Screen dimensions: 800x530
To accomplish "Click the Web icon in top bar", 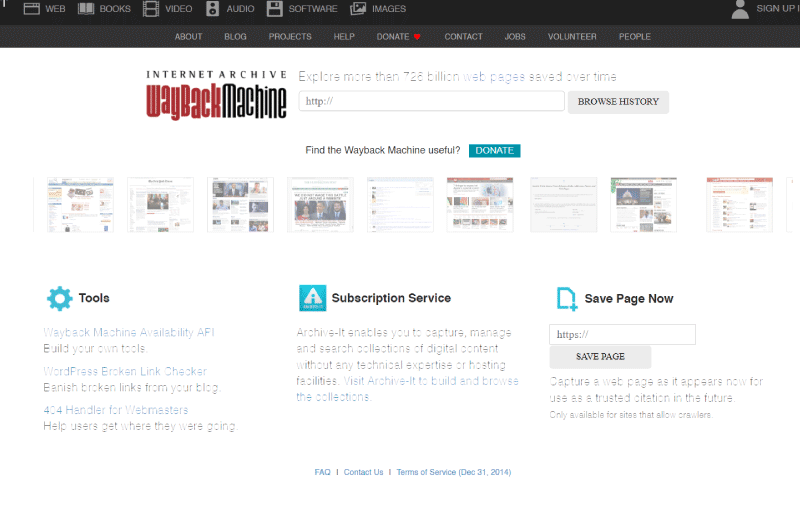I will [32, 9].
